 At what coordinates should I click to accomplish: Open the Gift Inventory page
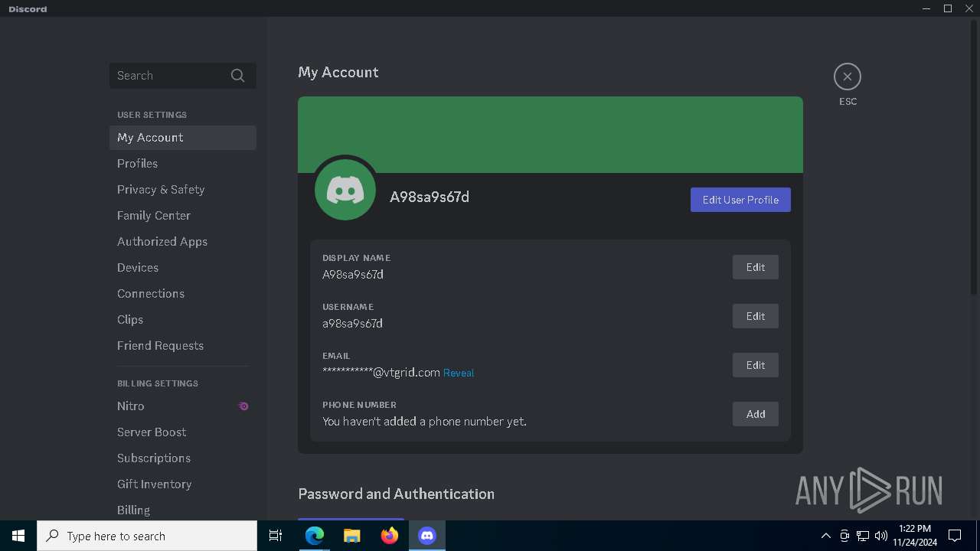pyautogui.click(x=183, y=484)
